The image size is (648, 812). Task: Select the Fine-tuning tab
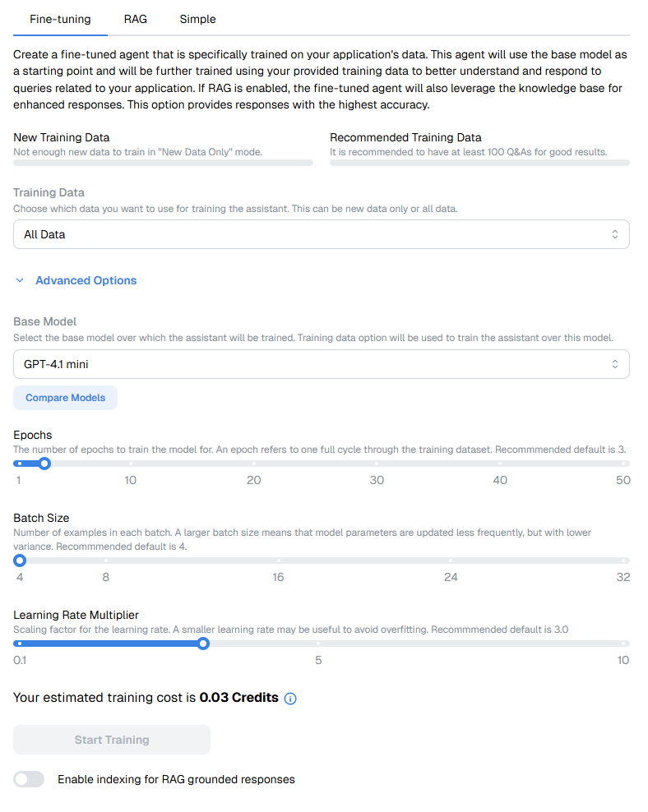pos(60,19)
